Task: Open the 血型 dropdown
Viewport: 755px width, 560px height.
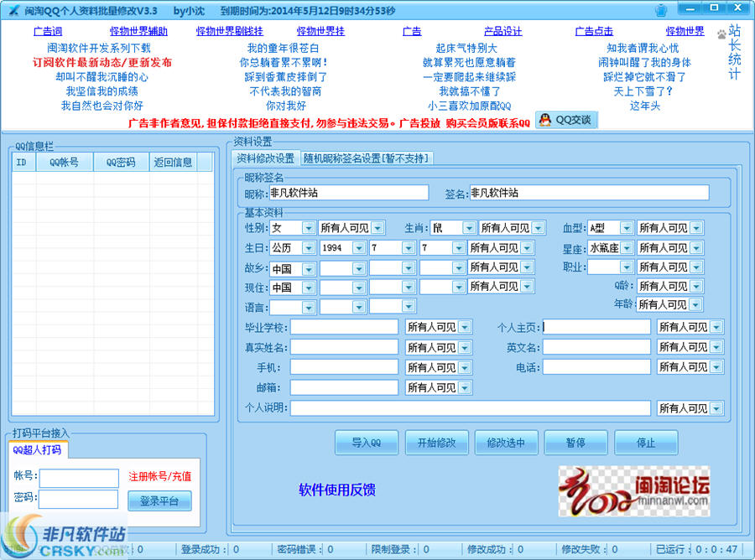Action: point(611,227)
